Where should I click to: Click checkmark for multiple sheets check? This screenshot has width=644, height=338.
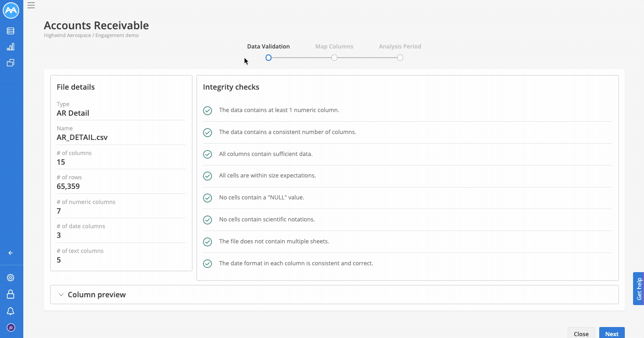click(208, 242)
